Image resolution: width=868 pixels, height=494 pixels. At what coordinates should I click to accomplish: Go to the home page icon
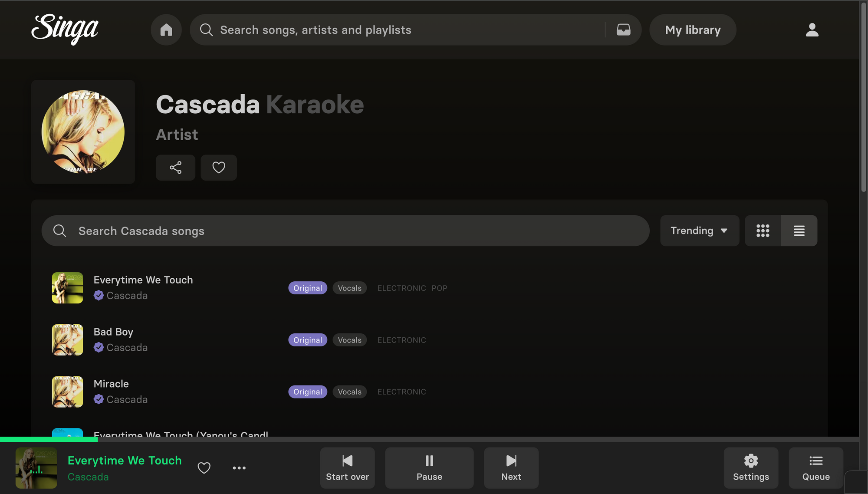pos(166,30)
